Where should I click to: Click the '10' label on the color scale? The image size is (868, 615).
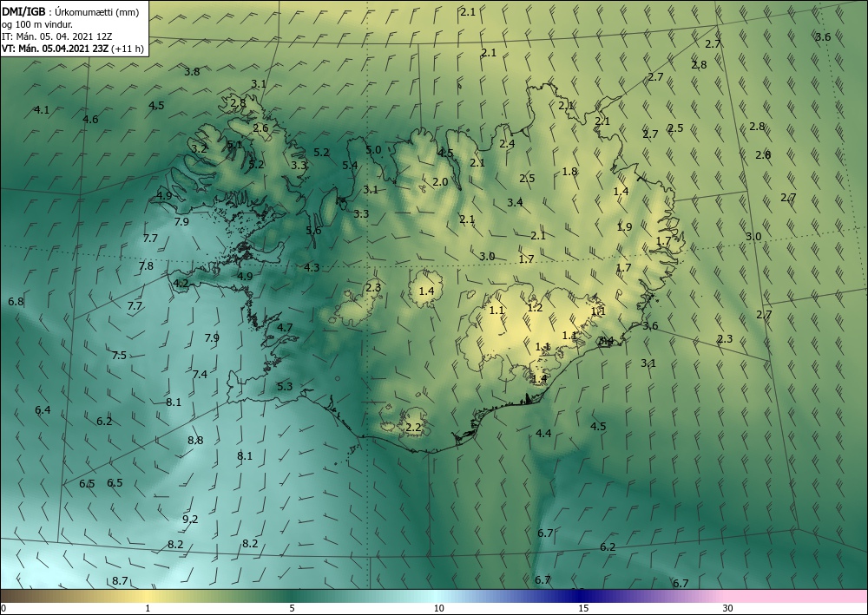pyautogui.click(x=438, y=608)
